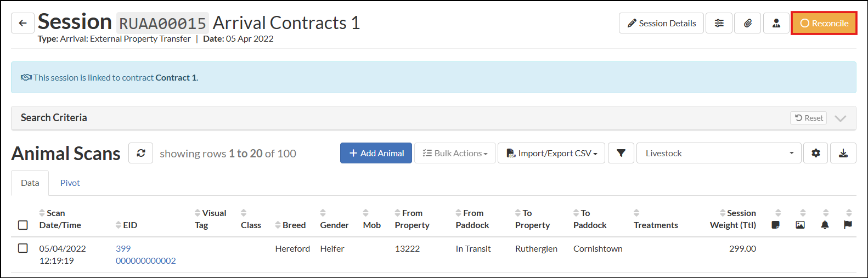The height and width of the screenshot is (278, 868).
Task: Open the session sliders settings icon
Action: [719, 23]
